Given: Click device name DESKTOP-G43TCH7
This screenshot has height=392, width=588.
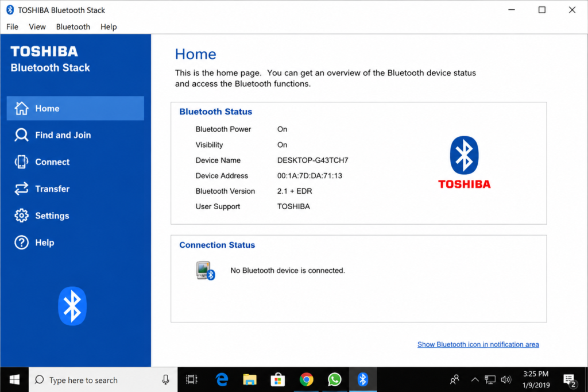Looking at the screenshot, I should pyautogui.click(x=313, y=160).
